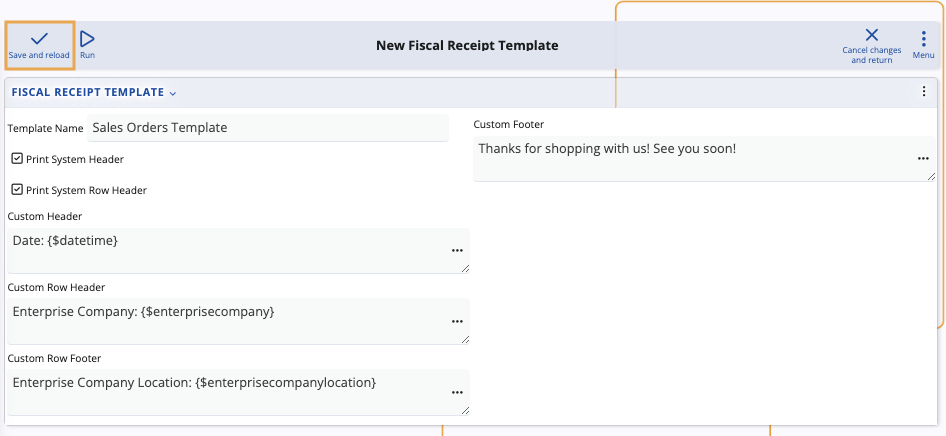Open the Custom Header ellipsis button
This screenshot has width=946, height=436.
tap(457, 250)
